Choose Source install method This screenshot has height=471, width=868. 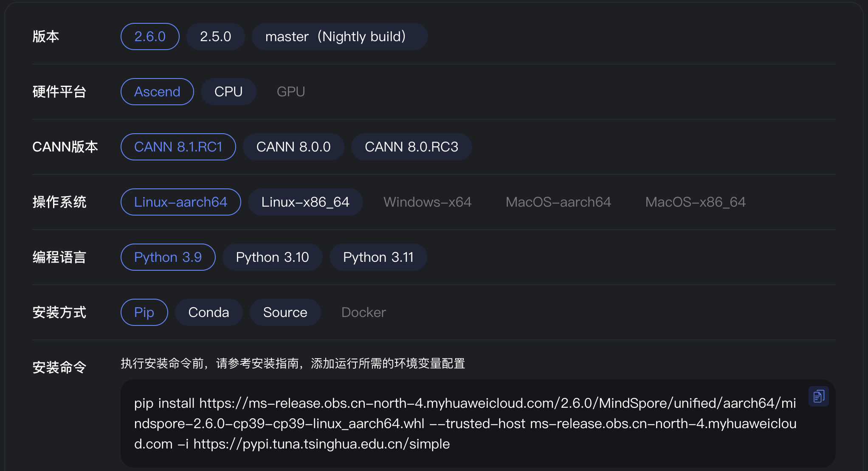[x=285, y=312]
